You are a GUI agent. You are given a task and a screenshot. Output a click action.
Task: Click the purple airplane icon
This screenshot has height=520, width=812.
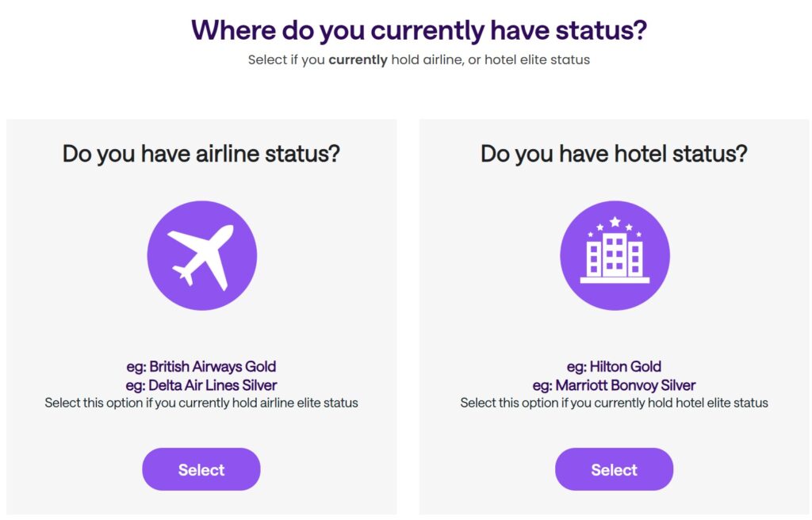(x=202, y=255)
